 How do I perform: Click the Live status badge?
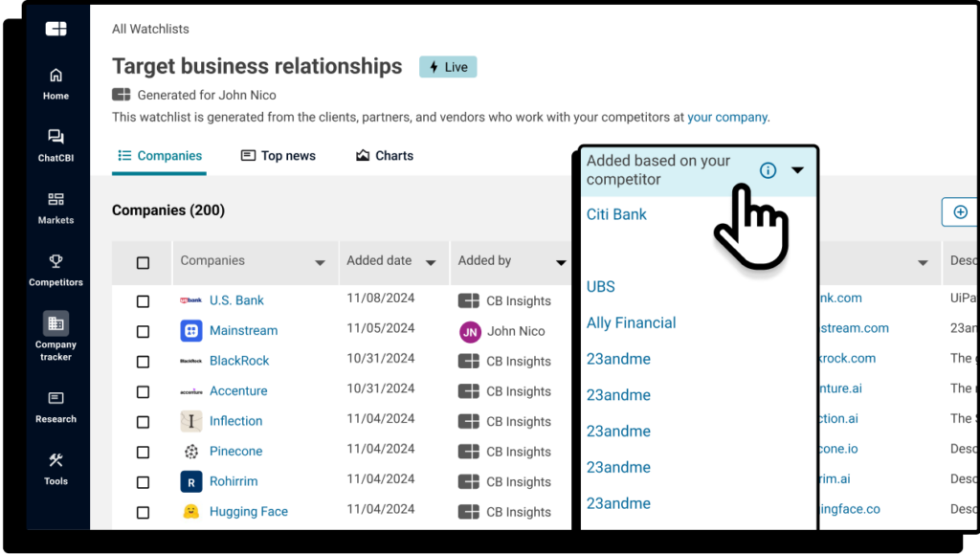tap(448, 67)
